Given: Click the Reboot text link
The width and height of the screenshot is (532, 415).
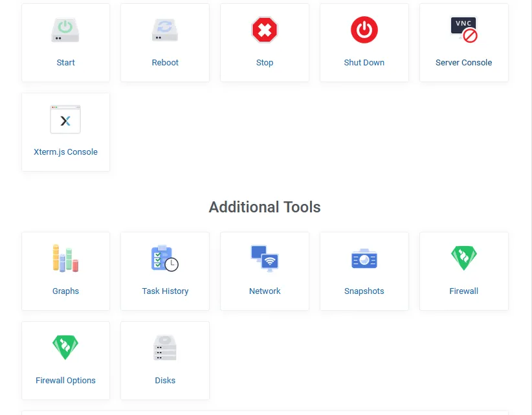Looking at the screenshot, I should point(165,62).
